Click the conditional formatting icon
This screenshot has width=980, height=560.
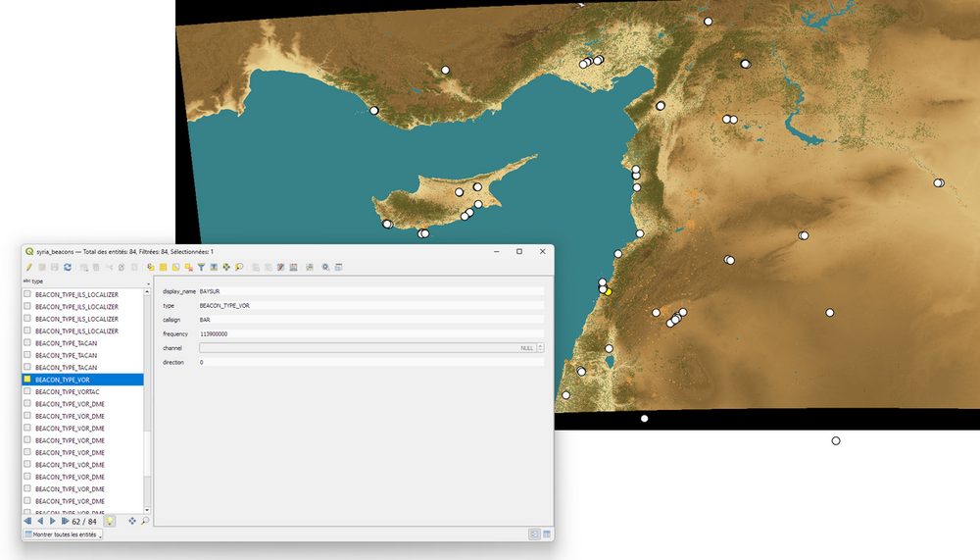[x=310, y=267]
